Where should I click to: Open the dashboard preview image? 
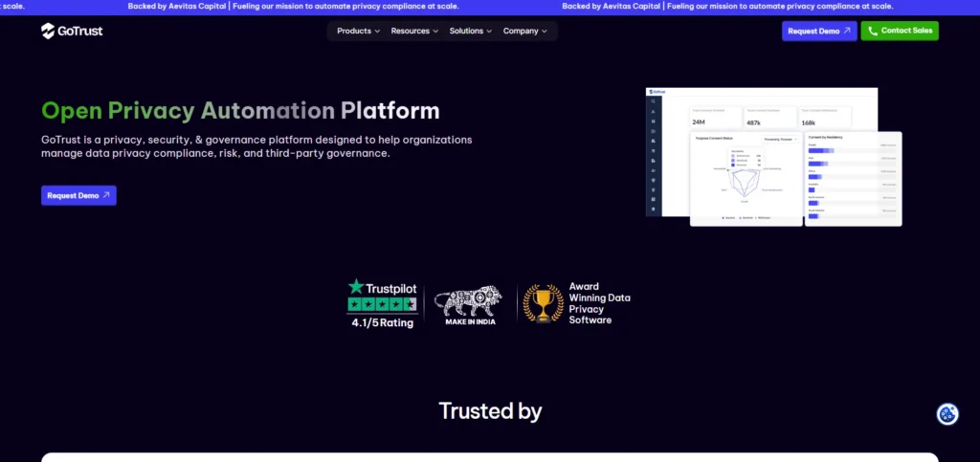[x=773, y=157]
